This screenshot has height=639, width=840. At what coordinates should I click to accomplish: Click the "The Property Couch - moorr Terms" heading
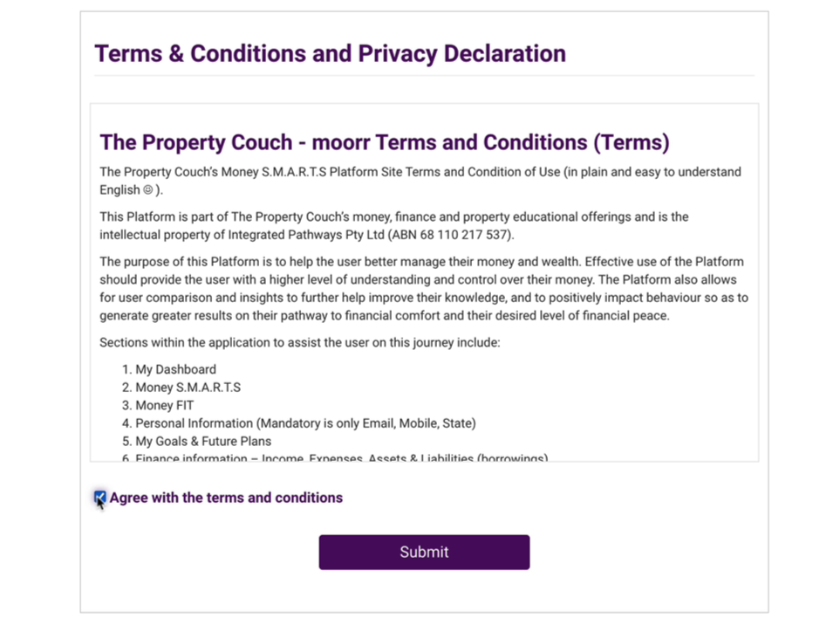coord(384,142)
